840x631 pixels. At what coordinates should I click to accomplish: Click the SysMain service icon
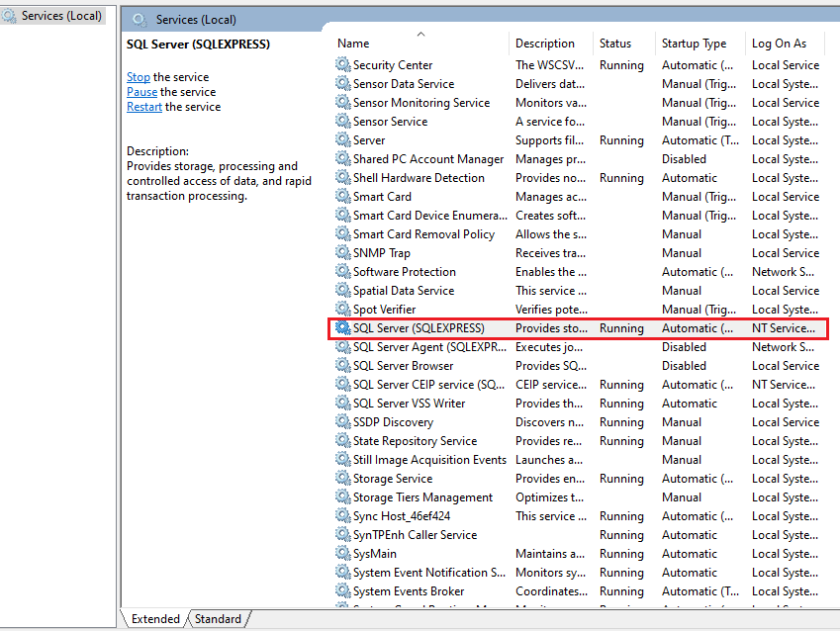(x=341, y=553)
